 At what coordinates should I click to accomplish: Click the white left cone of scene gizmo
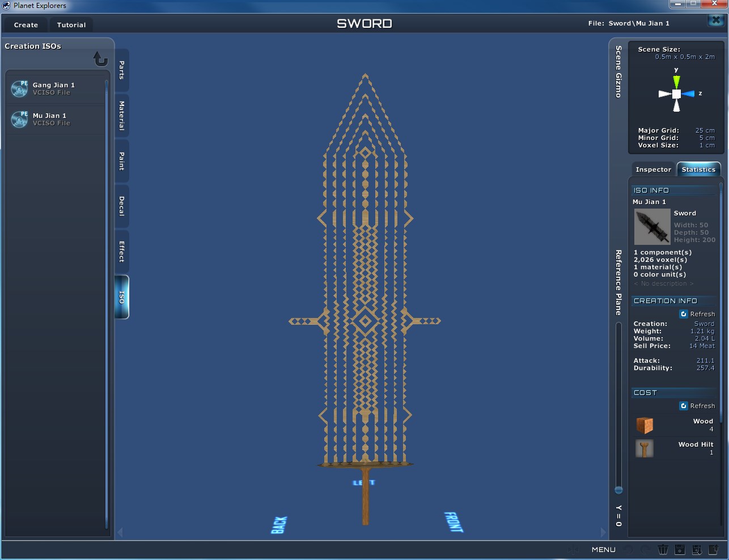point(665,94)
